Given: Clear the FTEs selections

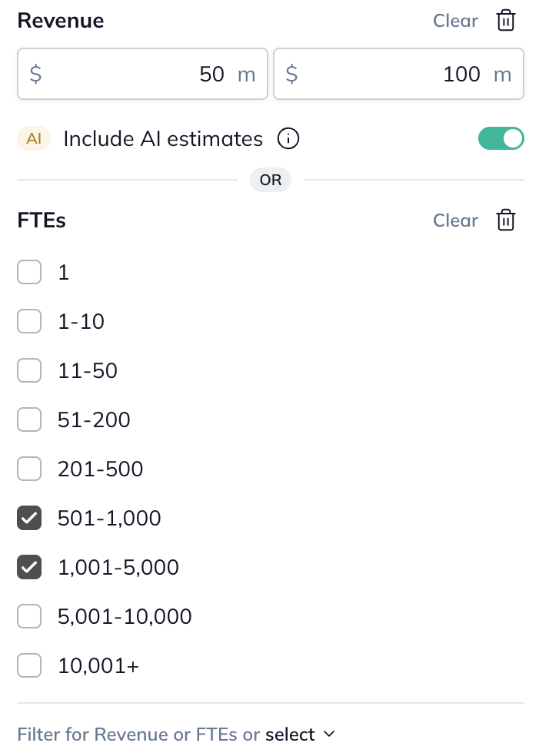Looking at the screenshot, I should [x=455, y=220].
